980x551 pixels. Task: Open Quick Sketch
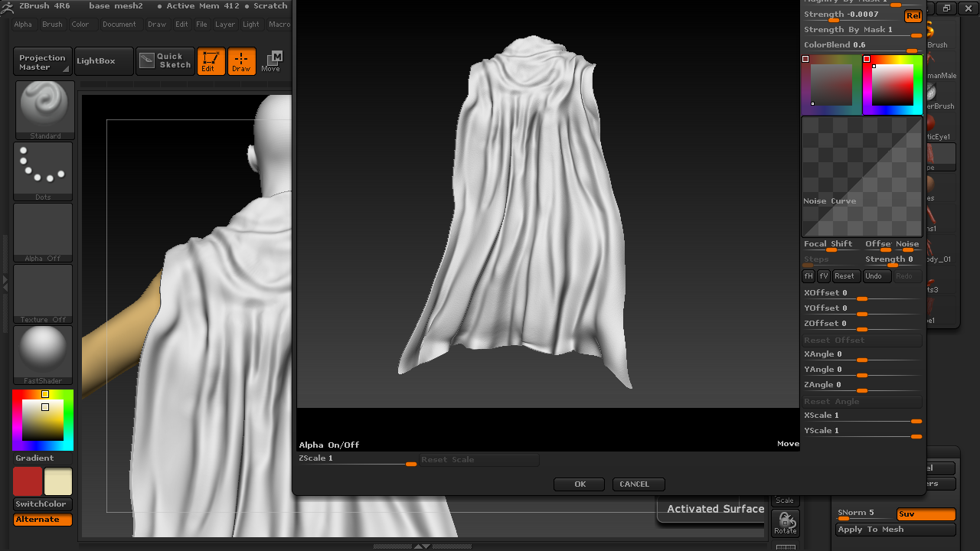click(x=165, y=61)
